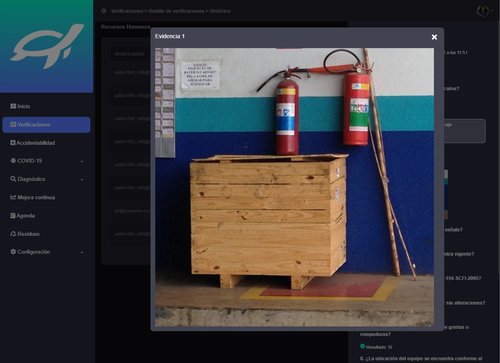Click the VERIFICADOR column header
The width and height of the screenshot is (500, 363).
[x=129, y=54]
